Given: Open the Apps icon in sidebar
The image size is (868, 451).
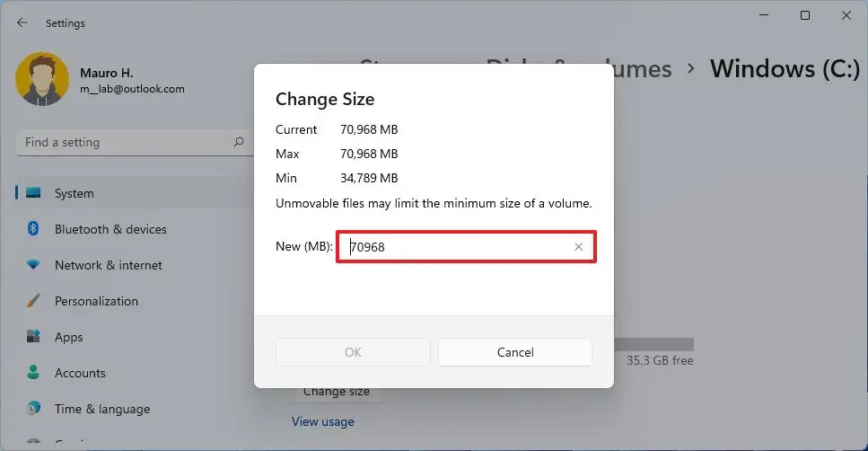Looking at the screenshot, I should tap(34, 337).
